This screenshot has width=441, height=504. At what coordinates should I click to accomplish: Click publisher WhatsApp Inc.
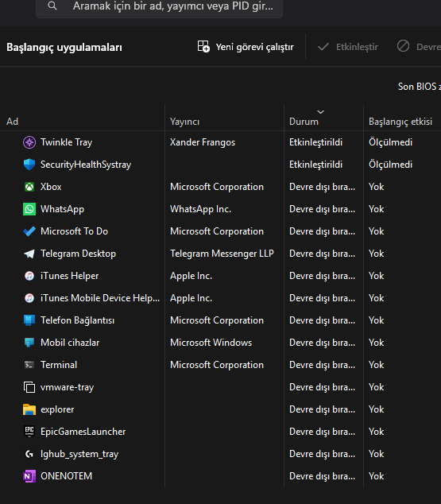[x=200, y=209]
